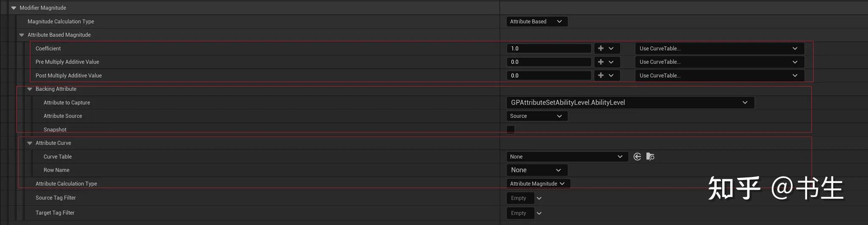Browse to Curve Table asset in Content Browser
This screenshot has width=868, height=225.
(650, 157)
